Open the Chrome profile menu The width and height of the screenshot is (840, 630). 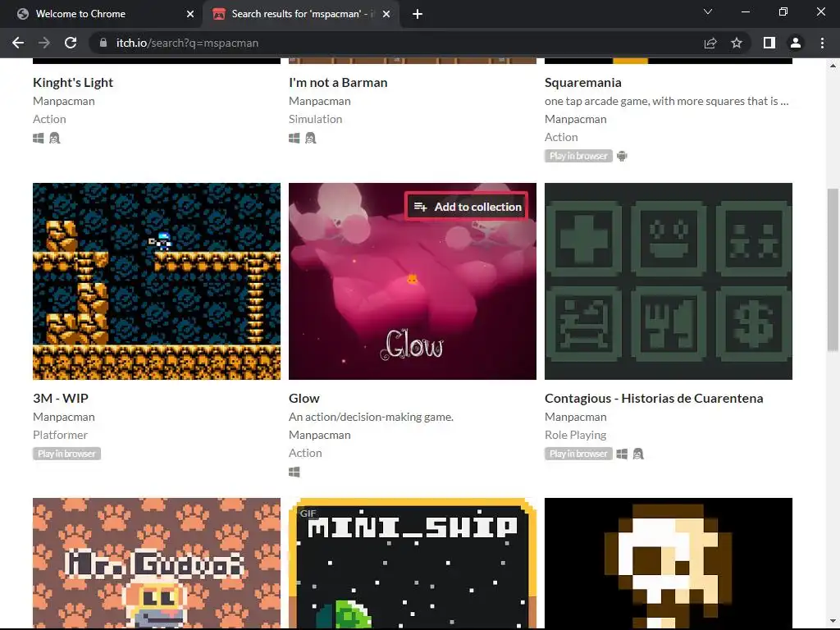[796, 43]
